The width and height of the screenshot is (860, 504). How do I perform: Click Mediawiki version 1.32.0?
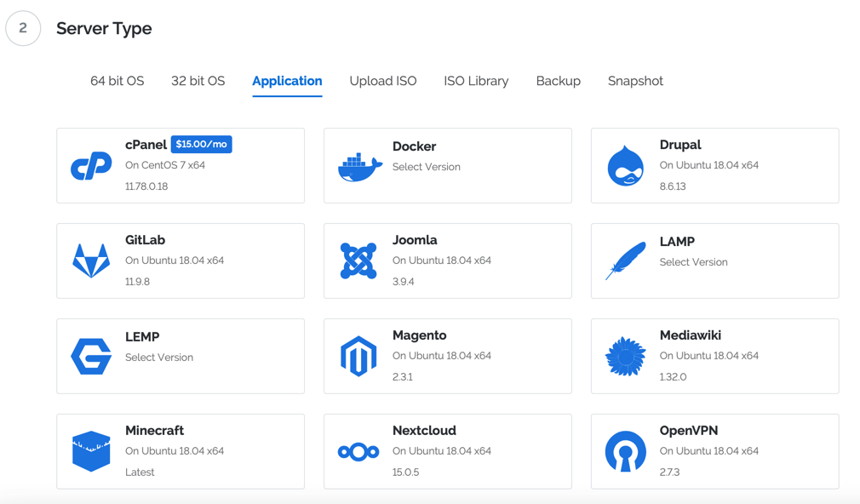[x=673, y=377]
